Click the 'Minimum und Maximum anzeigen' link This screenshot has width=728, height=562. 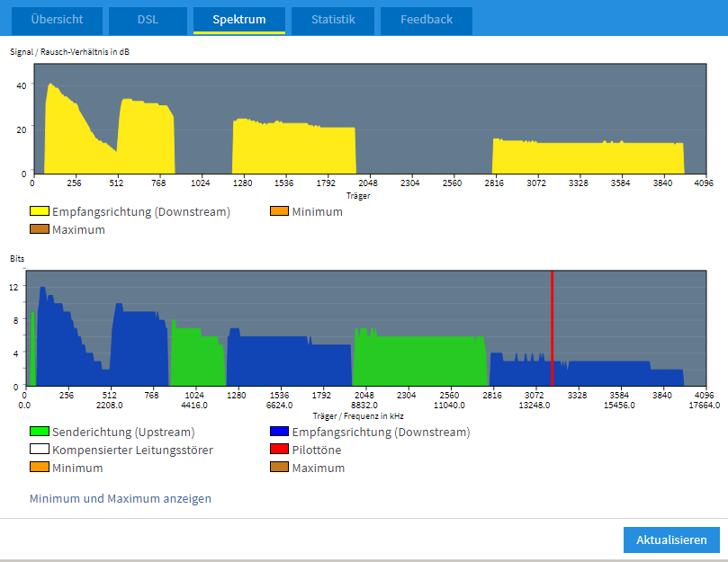121,498
